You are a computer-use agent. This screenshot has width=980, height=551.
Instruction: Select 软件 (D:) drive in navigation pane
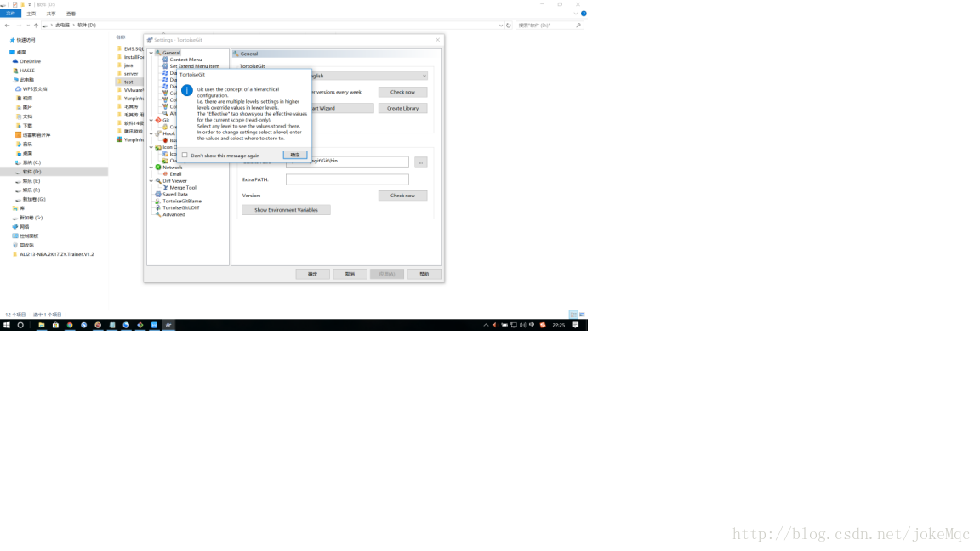tap(31, 172)
